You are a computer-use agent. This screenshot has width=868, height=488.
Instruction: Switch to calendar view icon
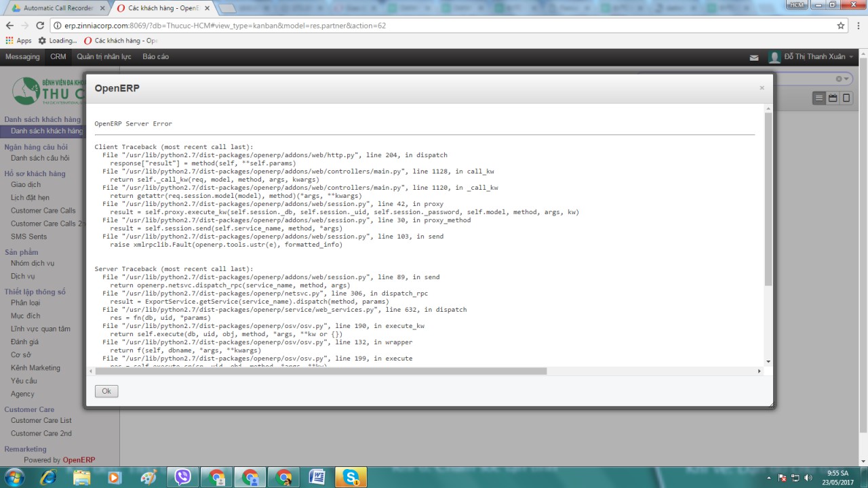click(x=833, y=98)
